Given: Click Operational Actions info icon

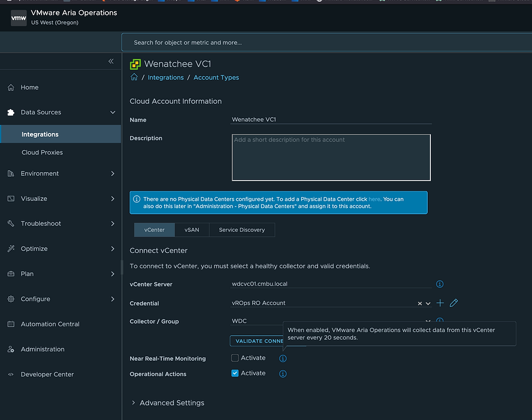Looking at the screenshot, I should [282, 374].
